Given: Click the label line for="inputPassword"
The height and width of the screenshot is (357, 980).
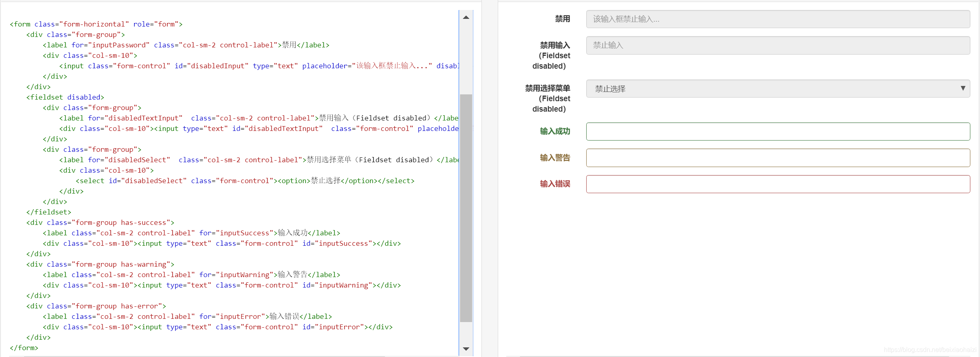Looking at the screenshot, I should coord(186,45).
